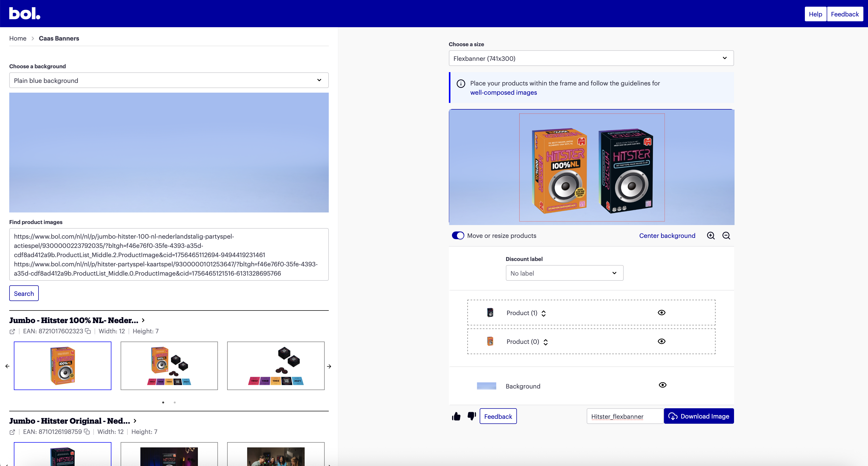This screenshot has height=466, width=868.
Task: Click the bol. logo
Action: click(25, 14)
